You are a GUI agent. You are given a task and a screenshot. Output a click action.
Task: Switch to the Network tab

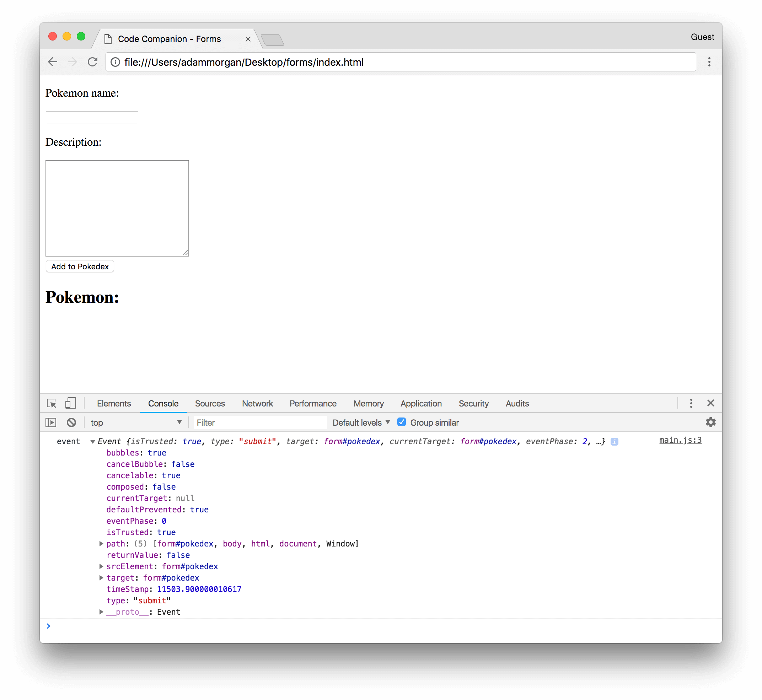point(257,403)
